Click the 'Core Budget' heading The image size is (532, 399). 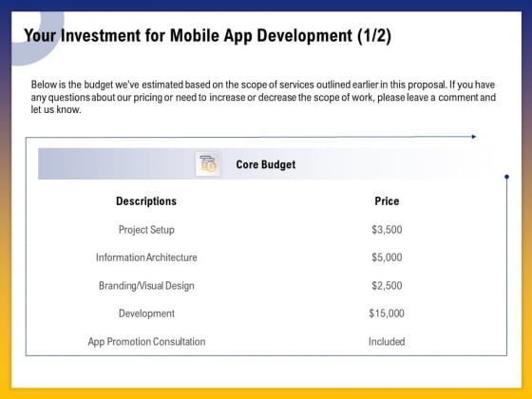266,164
